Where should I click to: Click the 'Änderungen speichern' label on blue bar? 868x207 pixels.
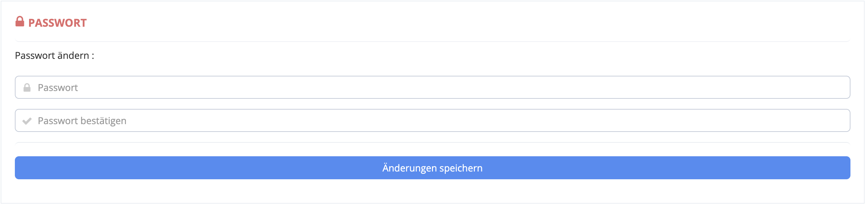[x=432, y=168]
